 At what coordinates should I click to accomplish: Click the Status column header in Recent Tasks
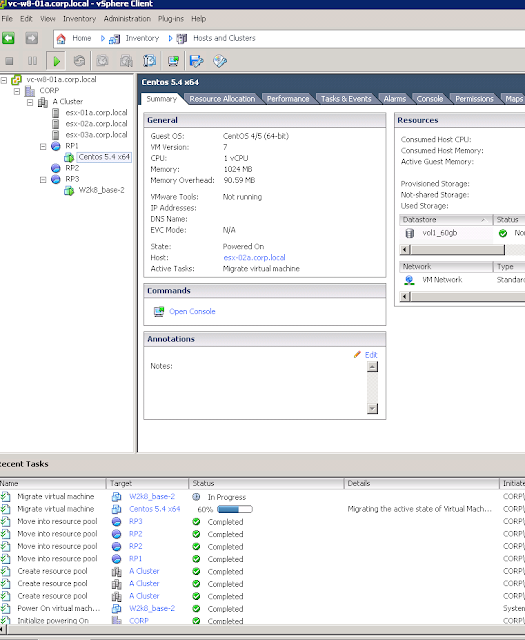(266, 483)
